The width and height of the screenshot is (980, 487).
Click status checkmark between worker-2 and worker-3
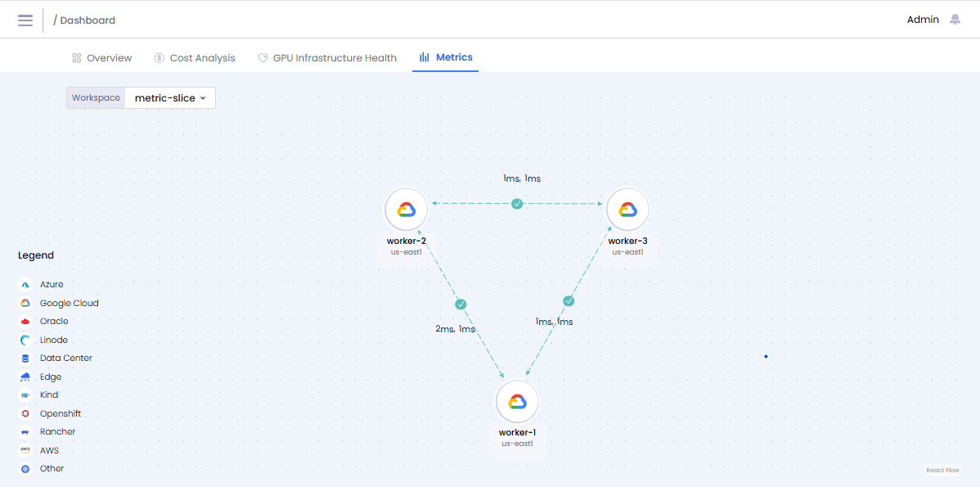(517, 204)
